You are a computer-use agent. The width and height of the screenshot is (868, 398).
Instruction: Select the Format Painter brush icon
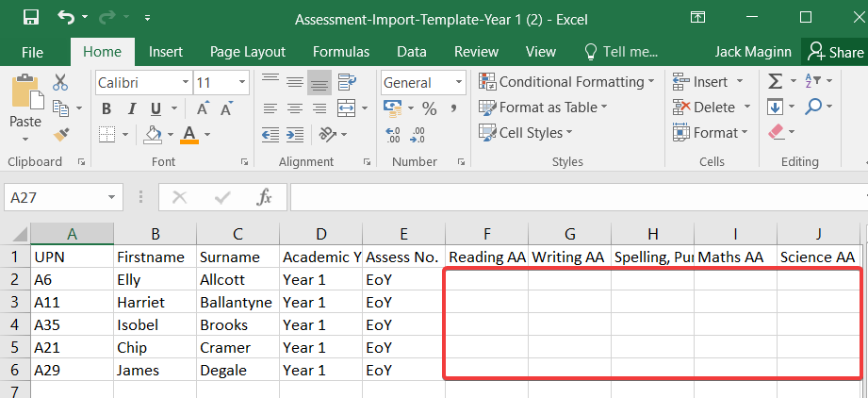pyautogui.click(x=61, y=134)
